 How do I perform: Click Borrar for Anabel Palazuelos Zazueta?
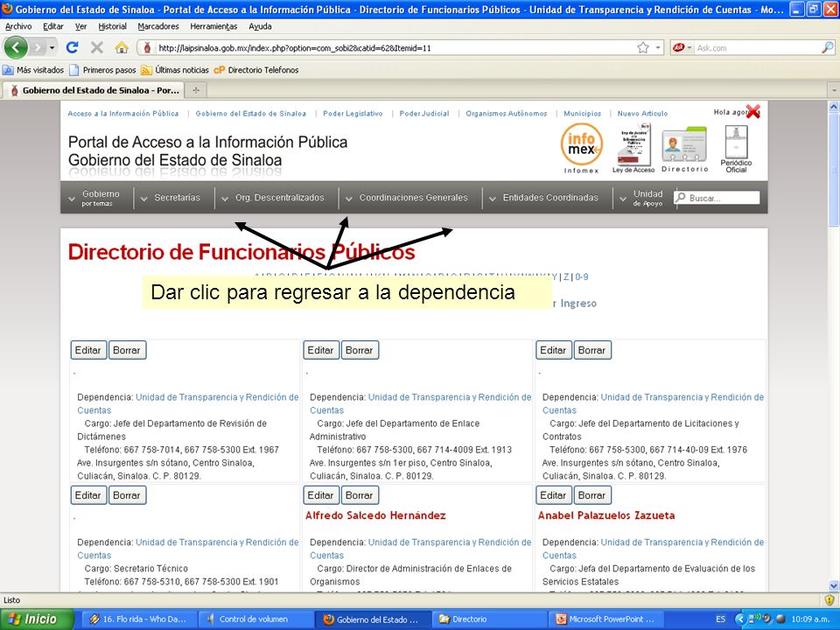coord(592,495)
